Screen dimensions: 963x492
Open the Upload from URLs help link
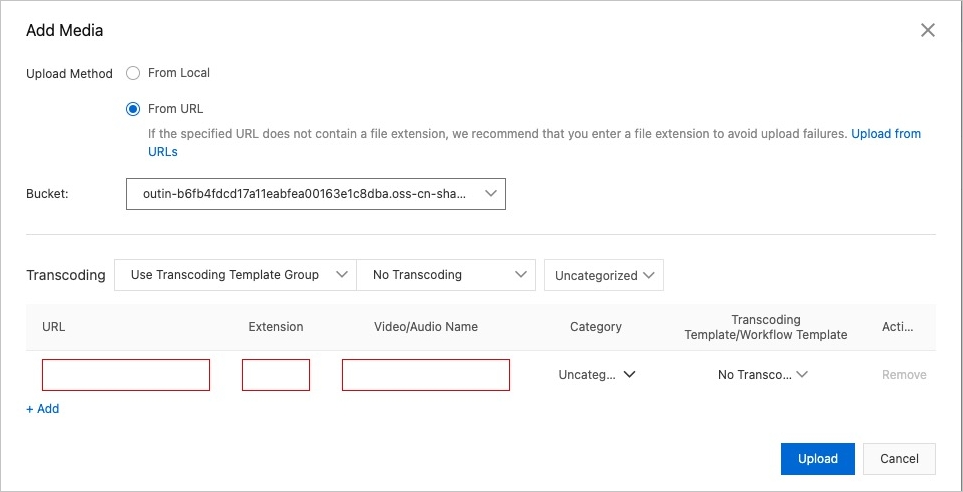pos(885,134)
